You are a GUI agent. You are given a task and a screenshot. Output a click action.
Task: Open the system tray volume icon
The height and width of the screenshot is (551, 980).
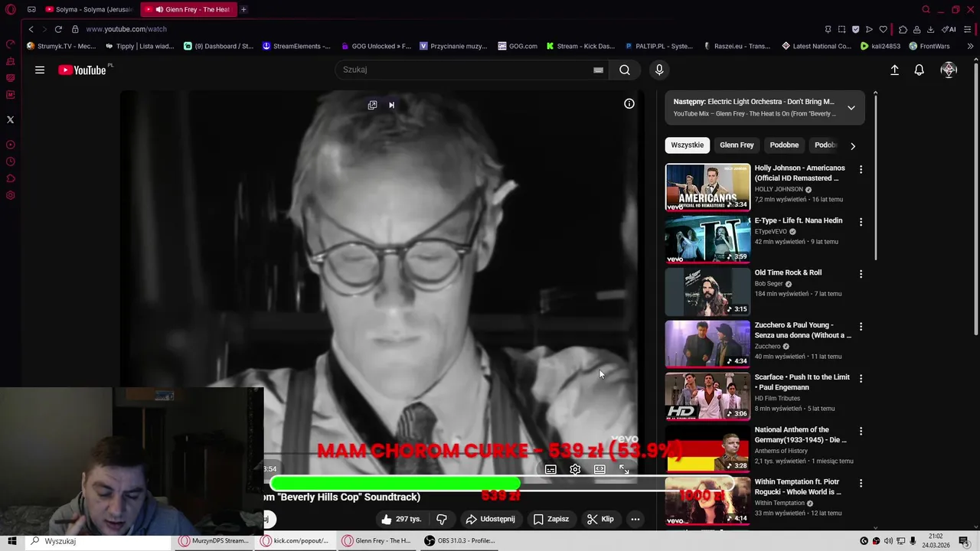click(x=888, y=541)
